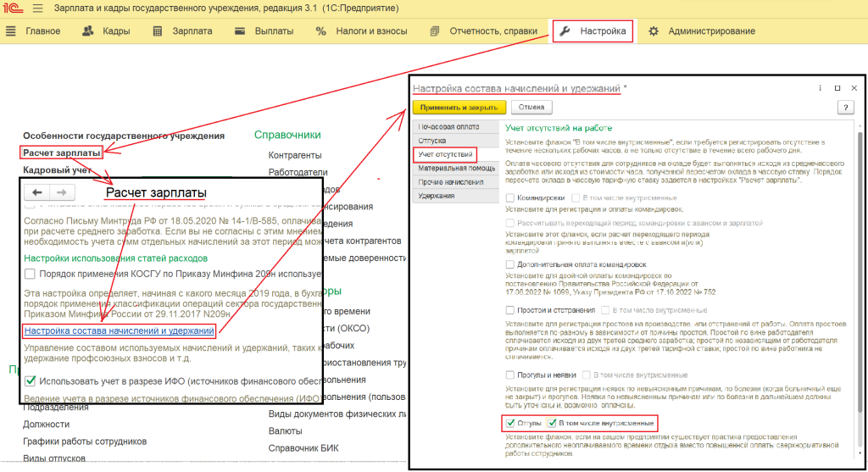Click Применить и закрыть button
Viewport: 868px width, 472px height.
click(459, 108)
